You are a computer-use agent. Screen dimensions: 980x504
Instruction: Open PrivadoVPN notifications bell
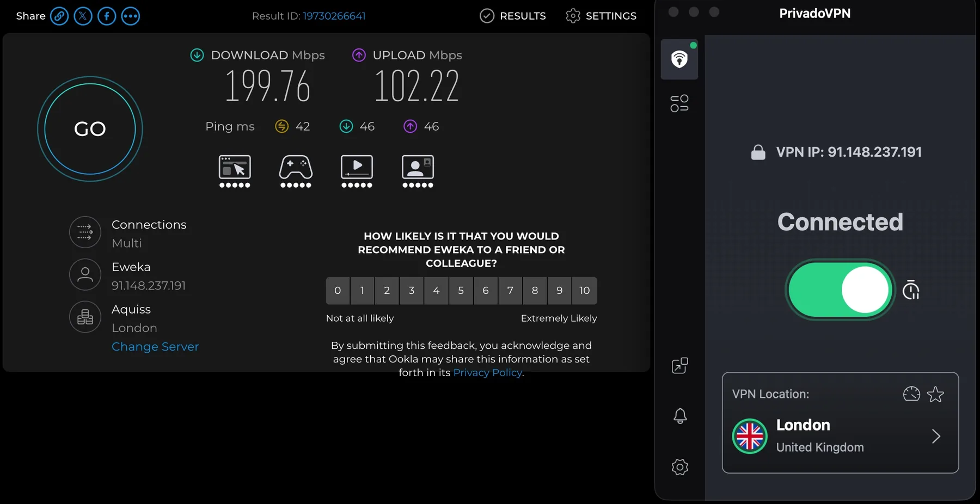pyautogui.click(x=680, y=416)
